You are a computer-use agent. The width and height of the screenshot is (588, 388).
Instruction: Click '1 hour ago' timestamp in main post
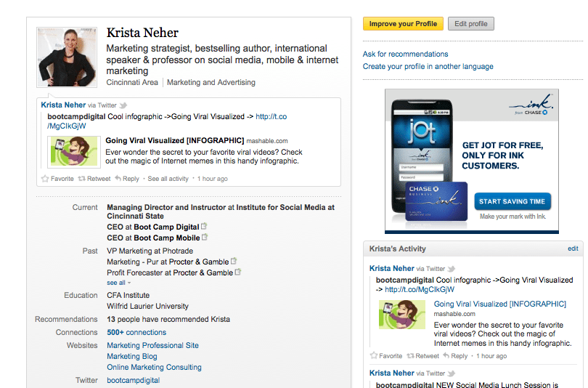[x=213, y=179]
